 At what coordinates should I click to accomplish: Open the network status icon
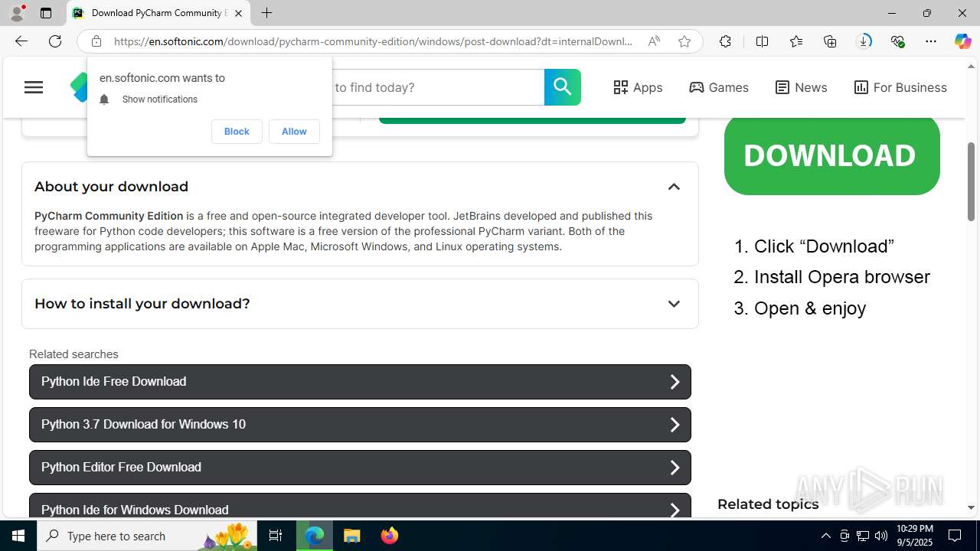863,536
